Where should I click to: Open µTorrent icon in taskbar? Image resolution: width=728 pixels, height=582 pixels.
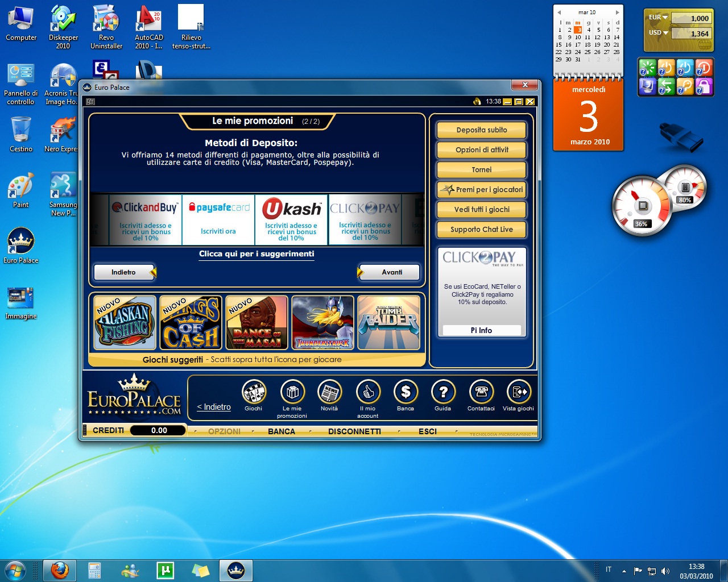(165, 570)
